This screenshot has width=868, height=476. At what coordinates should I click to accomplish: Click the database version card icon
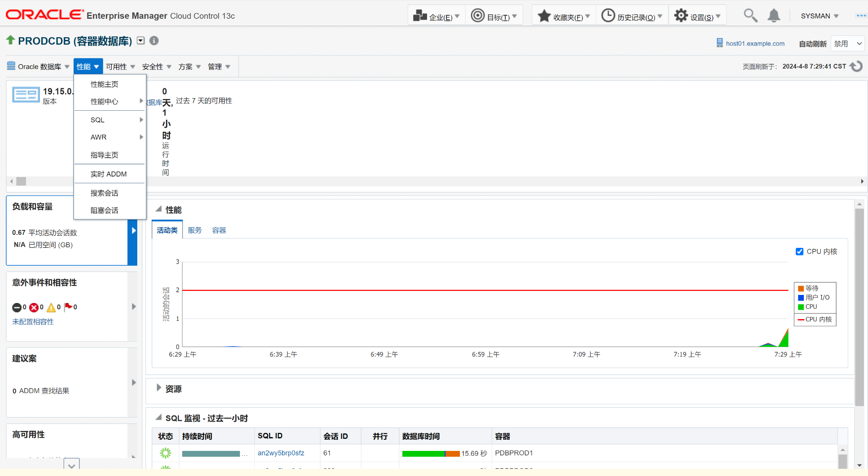[26, 95]
